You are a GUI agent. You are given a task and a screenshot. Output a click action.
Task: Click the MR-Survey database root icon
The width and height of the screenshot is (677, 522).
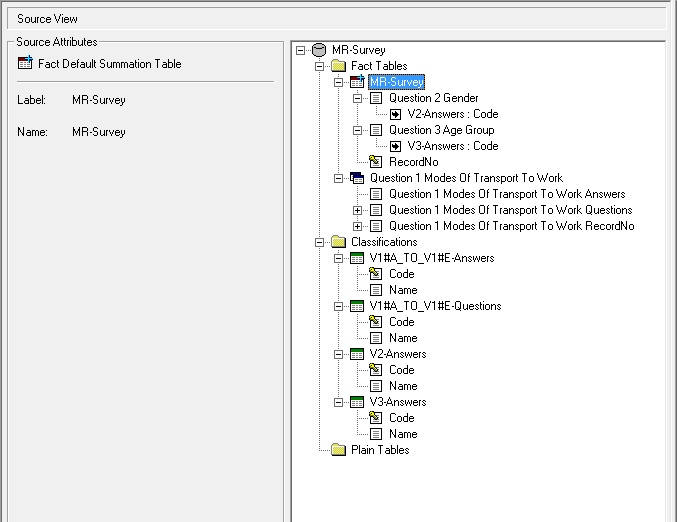click(x=319, y=50)
